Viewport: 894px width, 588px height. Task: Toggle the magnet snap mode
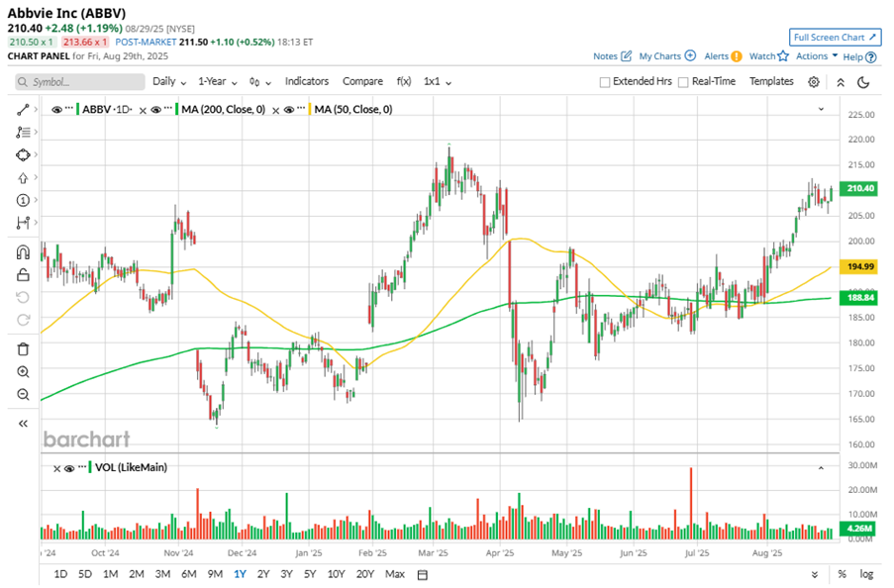[23, 252]
